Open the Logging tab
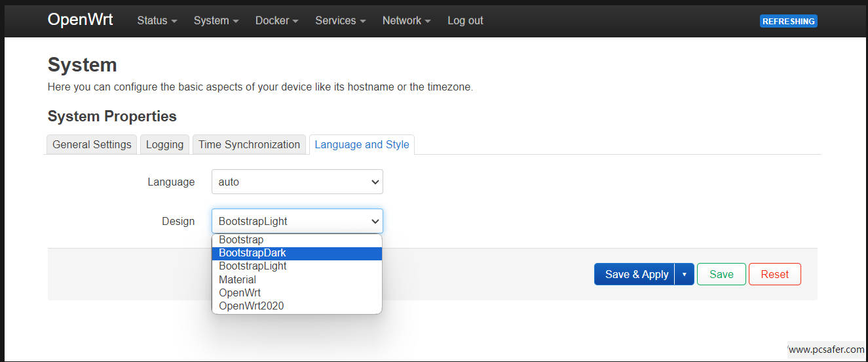 (x=164, y=144)
